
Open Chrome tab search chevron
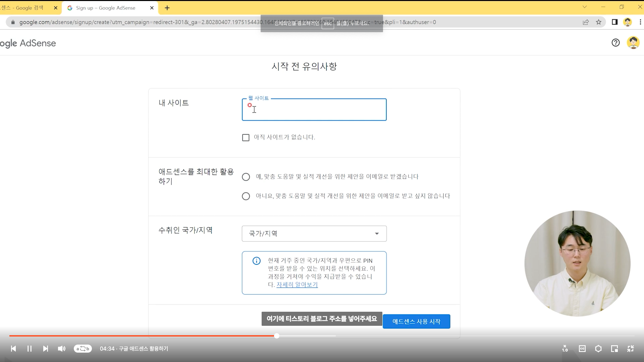585,7
